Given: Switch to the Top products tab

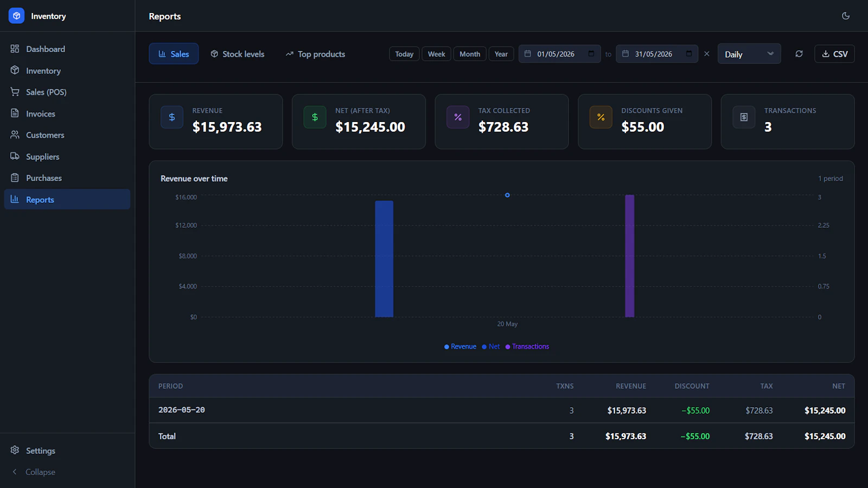Looking at the screenshot, I should click(315, 54).
